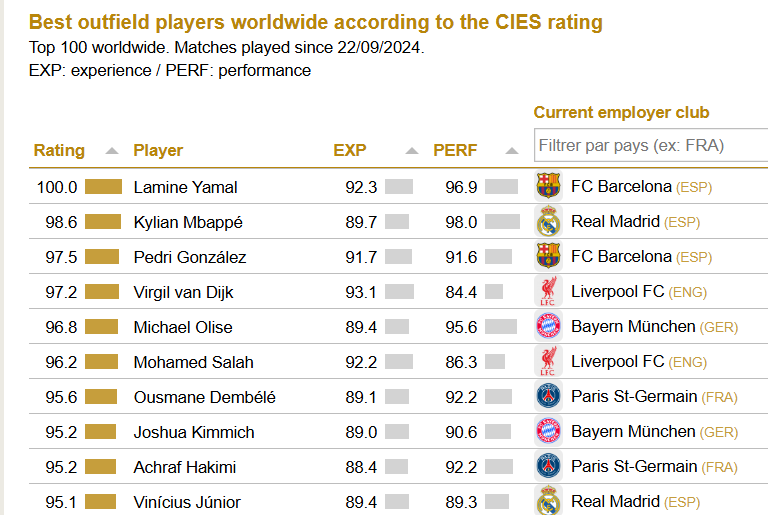The image size is (768, 515).
Task: Focus the country filter input field
Action: [650, 145]
